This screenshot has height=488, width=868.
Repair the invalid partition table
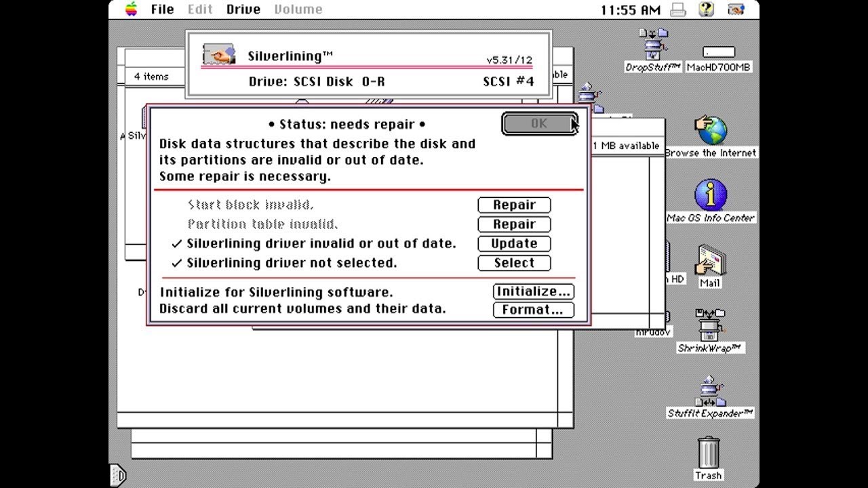click(x=514, y=224)
